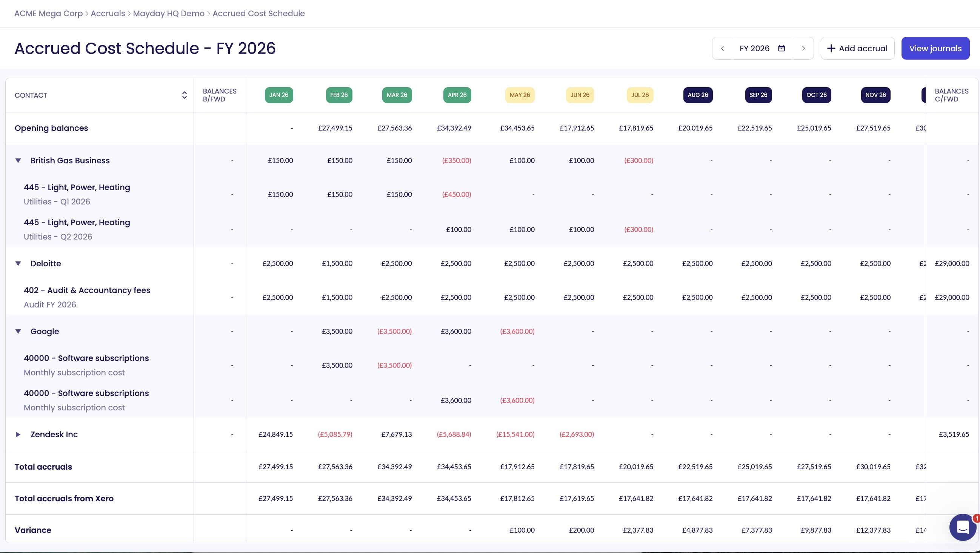
Task: Open View journals
Action: 935,48
